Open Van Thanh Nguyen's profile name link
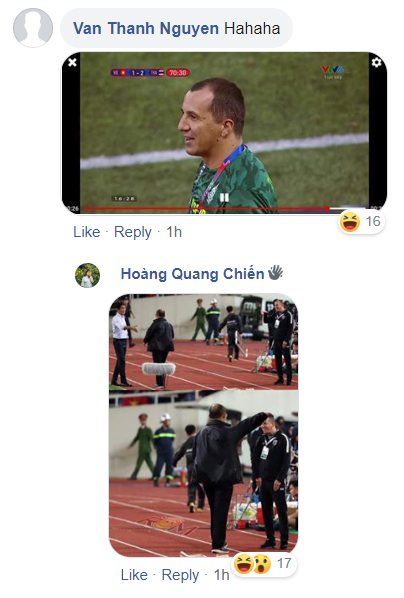Viewport: 404px width, 598px height. [146, 29]
